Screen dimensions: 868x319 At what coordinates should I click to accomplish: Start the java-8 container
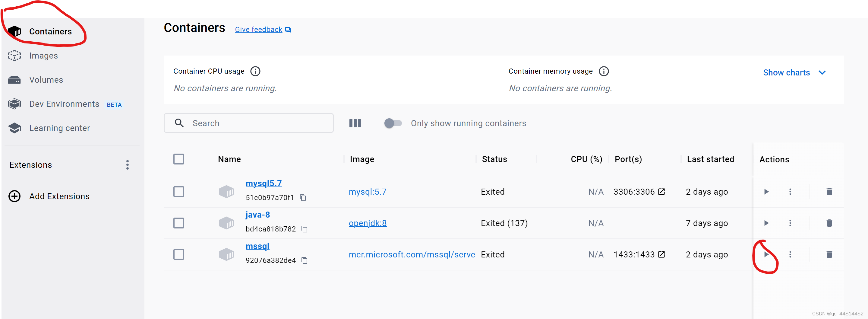tap(766, 223)
